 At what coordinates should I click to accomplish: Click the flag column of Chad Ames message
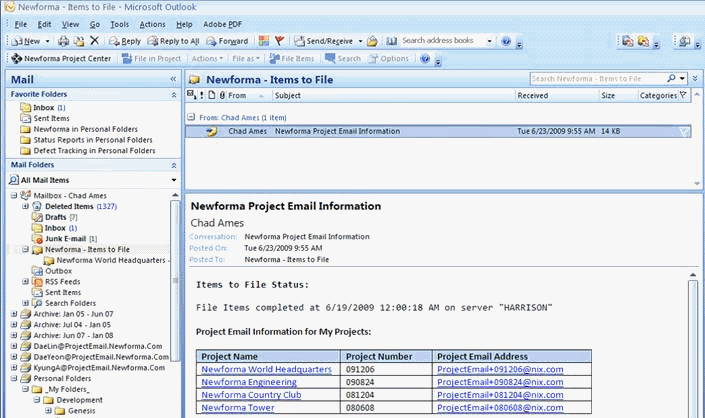click(684, 131)
